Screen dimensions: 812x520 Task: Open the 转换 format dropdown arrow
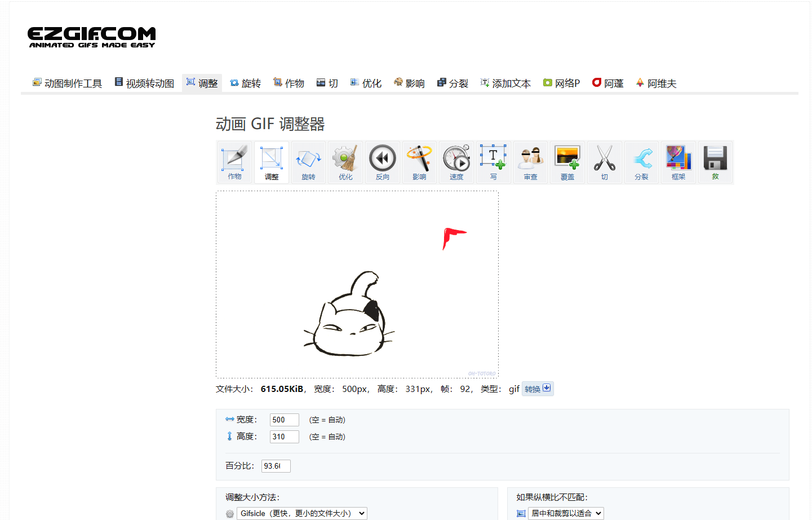coord(548,388)
